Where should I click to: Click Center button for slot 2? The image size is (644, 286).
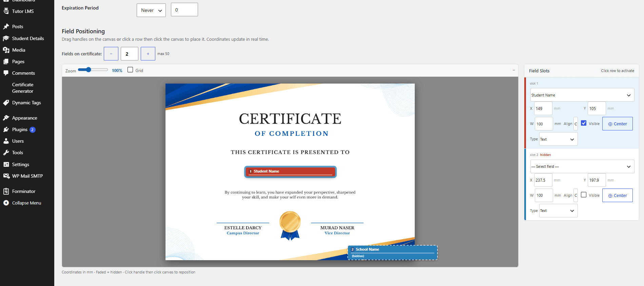618,195
